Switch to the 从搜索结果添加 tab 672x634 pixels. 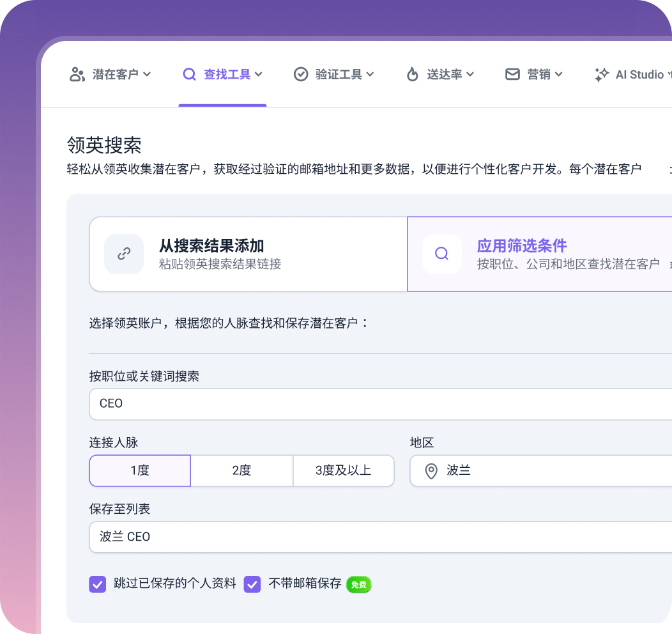pyautogui.click(x=248, y=254)
